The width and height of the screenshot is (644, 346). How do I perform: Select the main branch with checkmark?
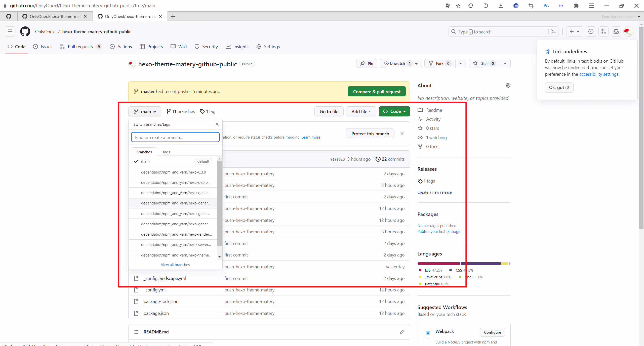click(173, 161)
